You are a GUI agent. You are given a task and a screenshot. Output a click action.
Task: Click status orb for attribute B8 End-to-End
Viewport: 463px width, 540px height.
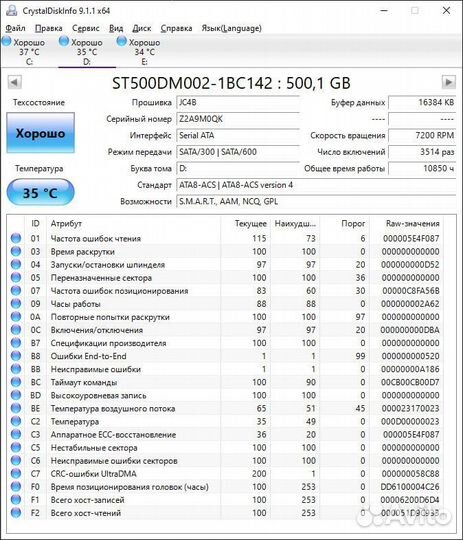coord(16,356)
